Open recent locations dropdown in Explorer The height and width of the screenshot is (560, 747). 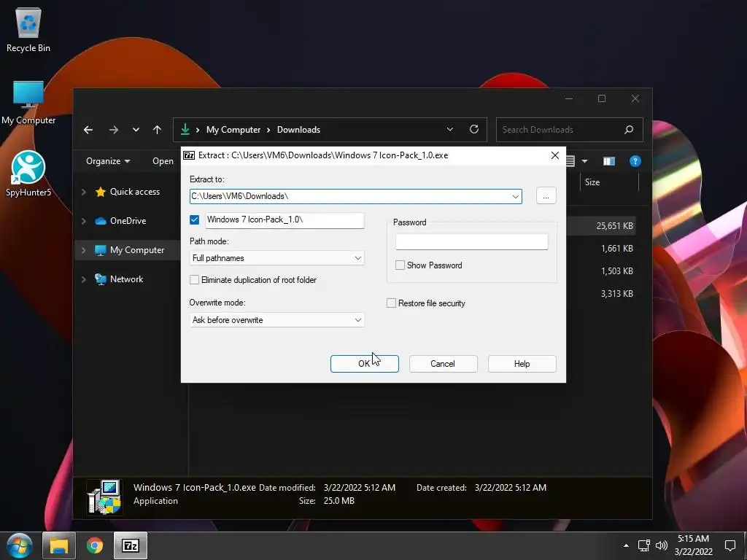tap(136, 130)
